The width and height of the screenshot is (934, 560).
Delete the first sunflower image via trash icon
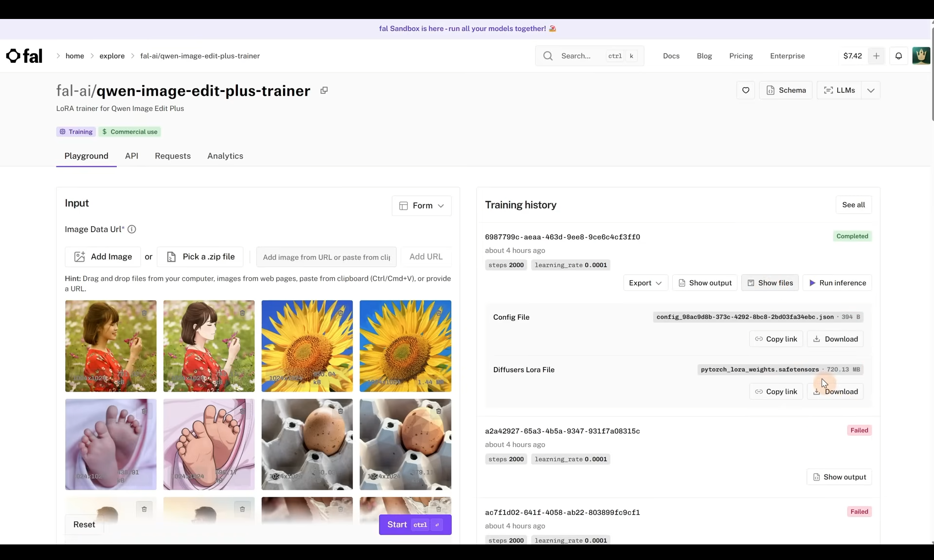pyautogui.click(x=341, y=313)
